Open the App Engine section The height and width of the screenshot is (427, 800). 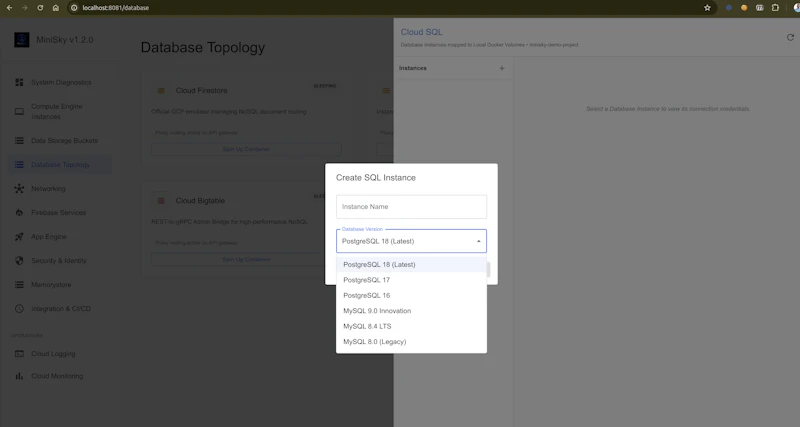pos(60,237)
